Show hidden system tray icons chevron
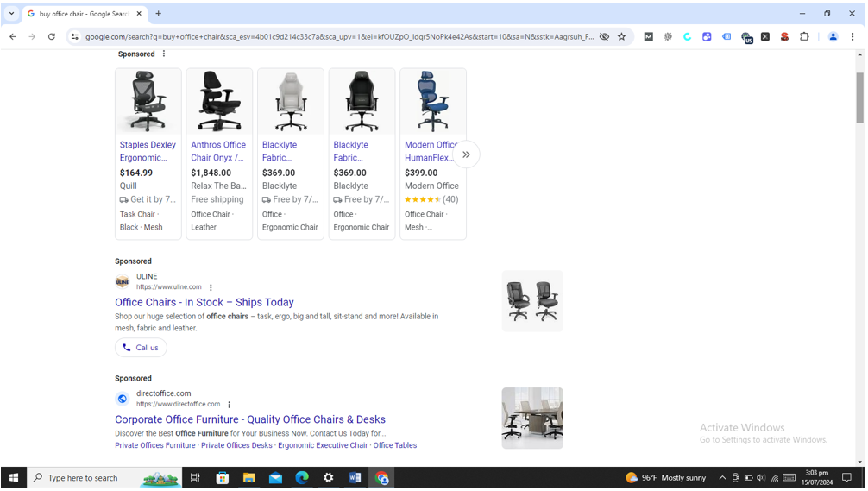Viewport: 868px width, 491px height. click(722, 478)
